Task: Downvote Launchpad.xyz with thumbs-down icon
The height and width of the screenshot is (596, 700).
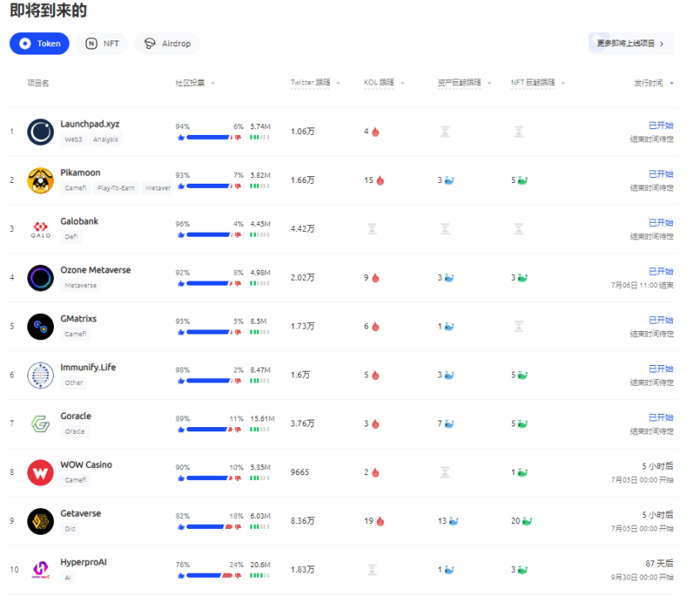Action: 238,137
